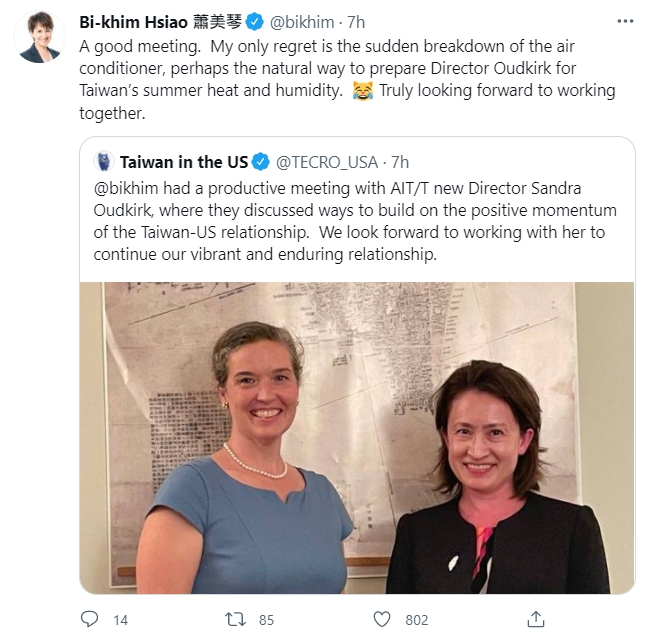Click Taiwan in the US verified badge
Viewport: 651px width, 637px height.
tap(261, 162)
